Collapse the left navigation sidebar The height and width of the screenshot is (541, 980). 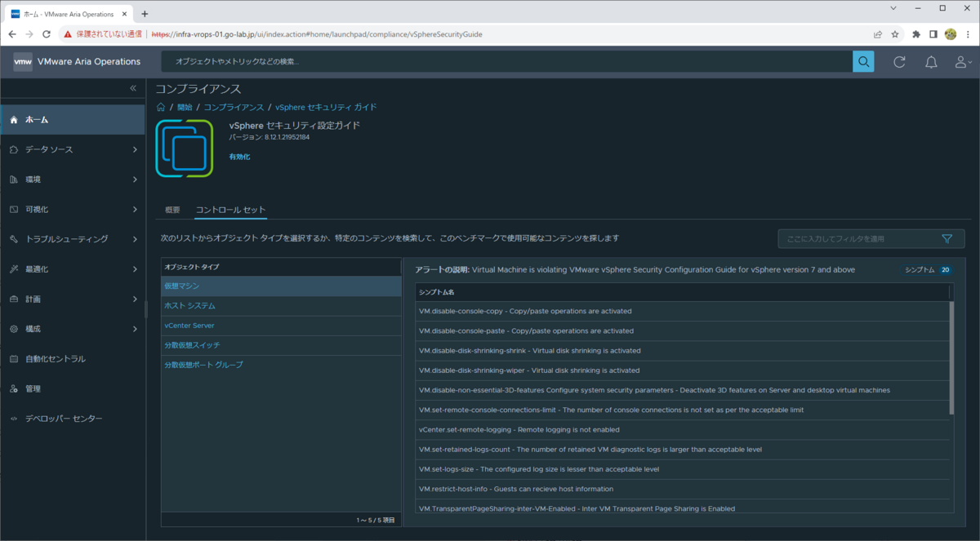(x=133, y=88)
